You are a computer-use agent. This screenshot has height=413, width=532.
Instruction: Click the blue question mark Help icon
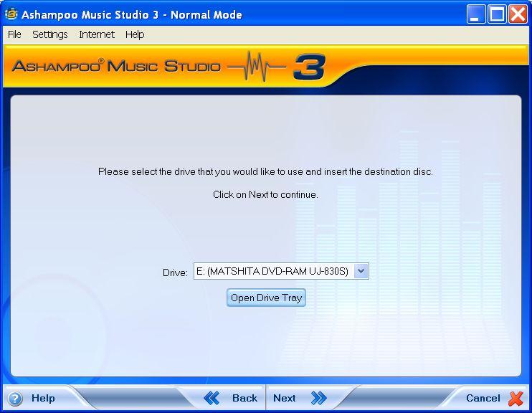15,399
